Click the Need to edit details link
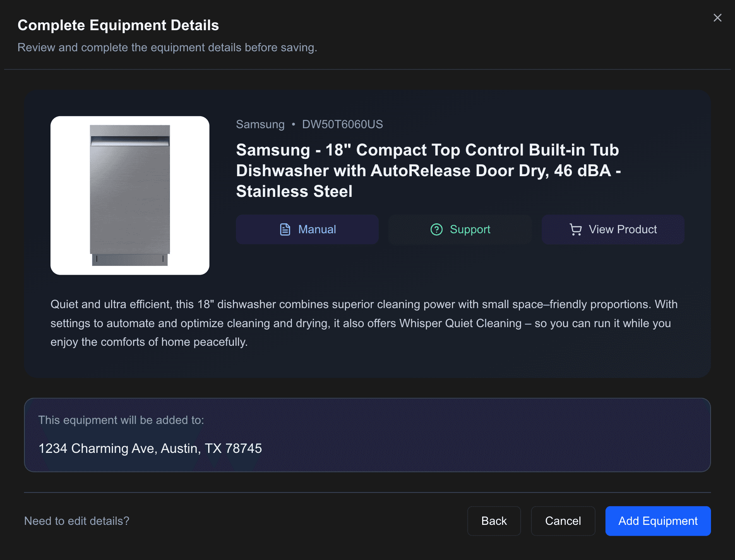Image resolution: width=735 pixels, height=560 pixels. (77, 521)
